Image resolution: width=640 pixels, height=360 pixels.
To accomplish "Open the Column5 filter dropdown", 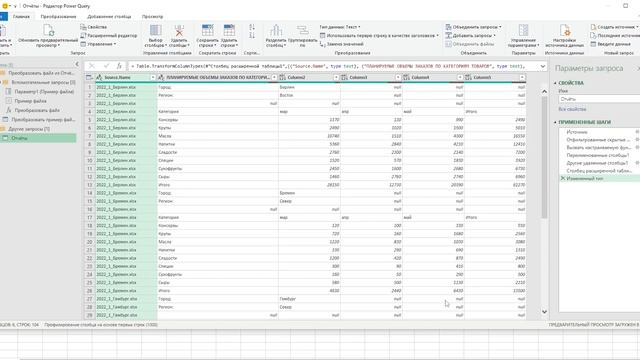I will [x=522, y=78].
